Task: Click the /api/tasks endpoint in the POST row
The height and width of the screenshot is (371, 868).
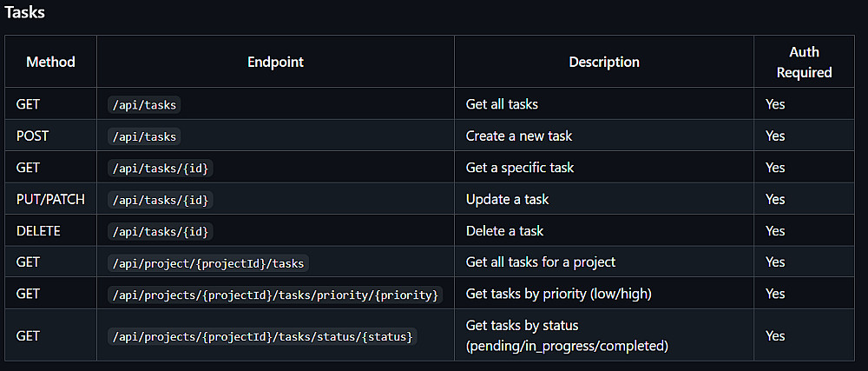Action: click(x=144, y=136)
